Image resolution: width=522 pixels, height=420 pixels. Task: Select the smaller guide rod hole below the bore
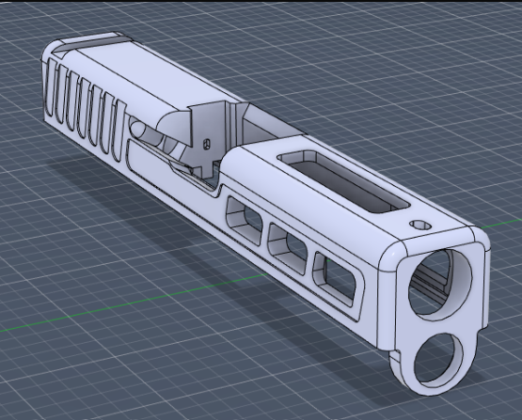coord(438,361)
